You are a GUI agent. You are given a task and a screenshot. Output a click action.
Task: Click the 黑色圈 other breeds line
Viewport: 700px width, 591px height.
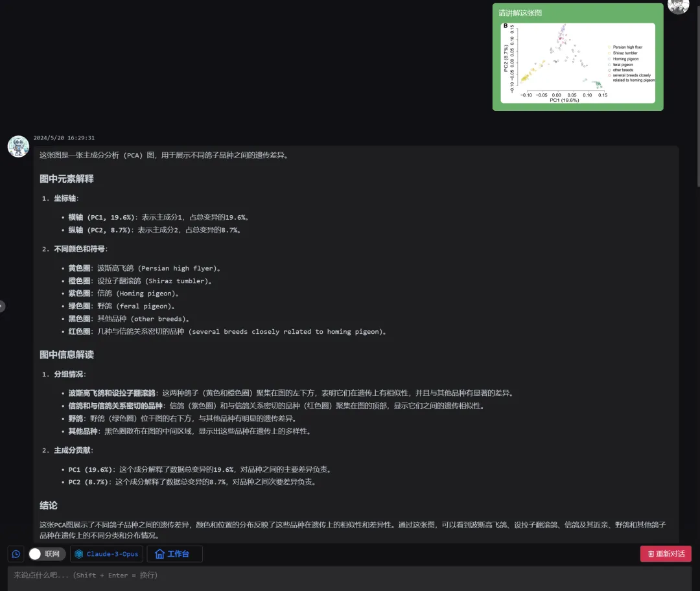click(129, 319)
